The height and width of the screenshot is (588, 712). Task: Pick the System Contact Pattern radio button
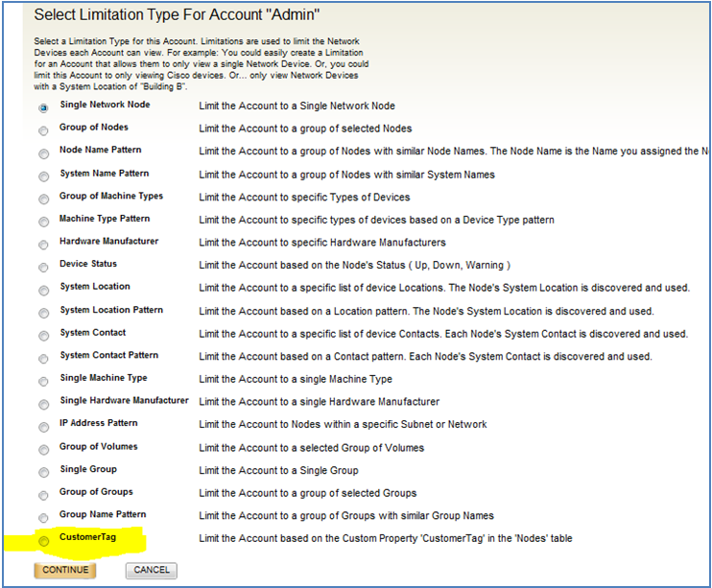click(43, 359)
